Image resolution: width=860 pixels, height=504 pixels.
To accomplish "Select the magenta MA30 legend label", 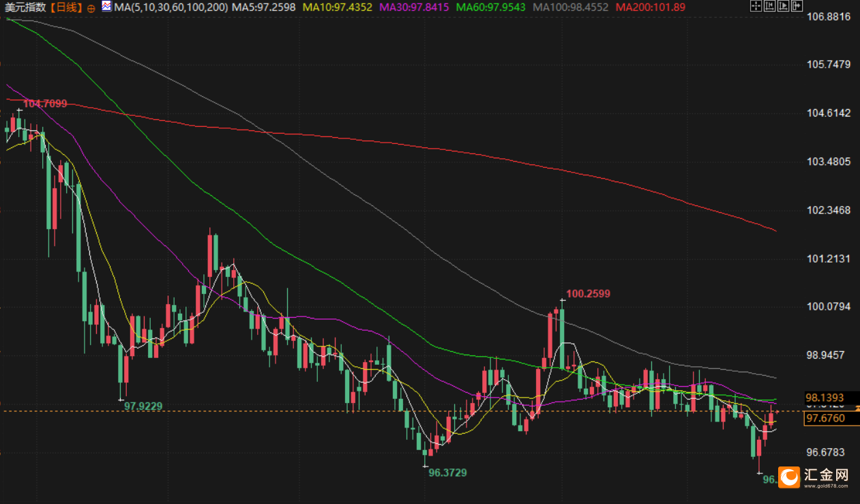I will tap(413, 8).
